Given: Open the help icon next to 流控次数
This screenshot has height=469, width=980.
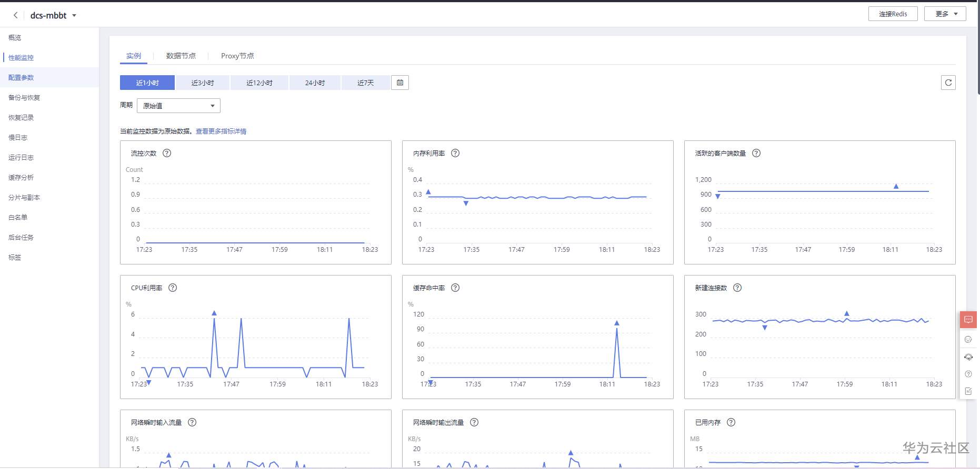Looking at the screenshot, I should [x=167, y=153].
